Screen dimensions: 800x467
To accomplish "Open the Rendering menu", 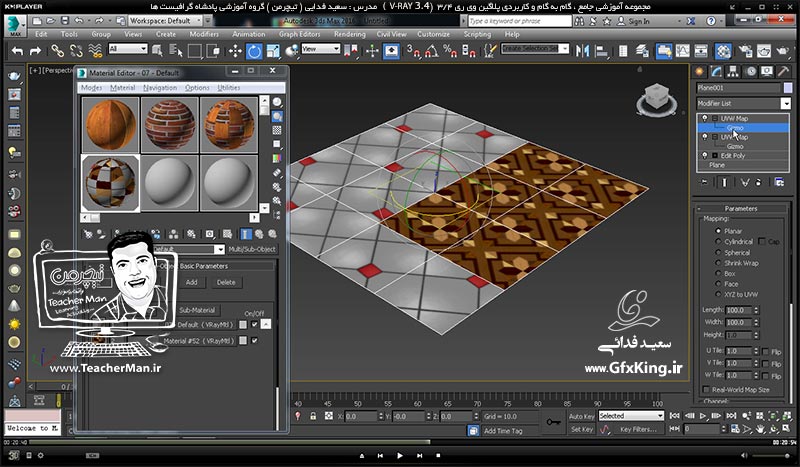I will point(349,34).
